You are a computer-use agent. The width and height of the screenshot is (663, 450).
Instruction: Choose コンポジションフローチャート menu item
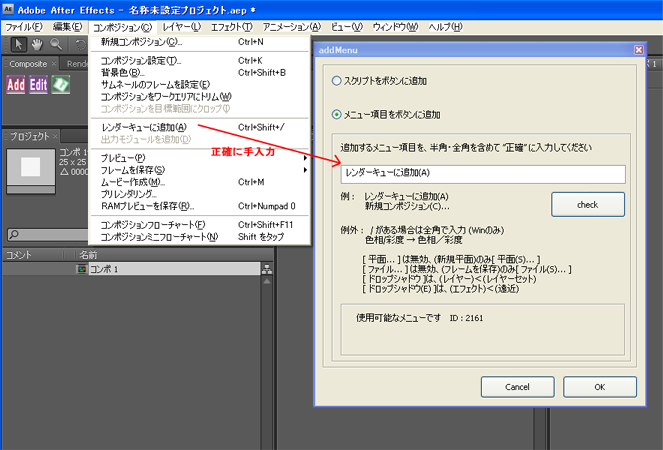tap(200, 225)
